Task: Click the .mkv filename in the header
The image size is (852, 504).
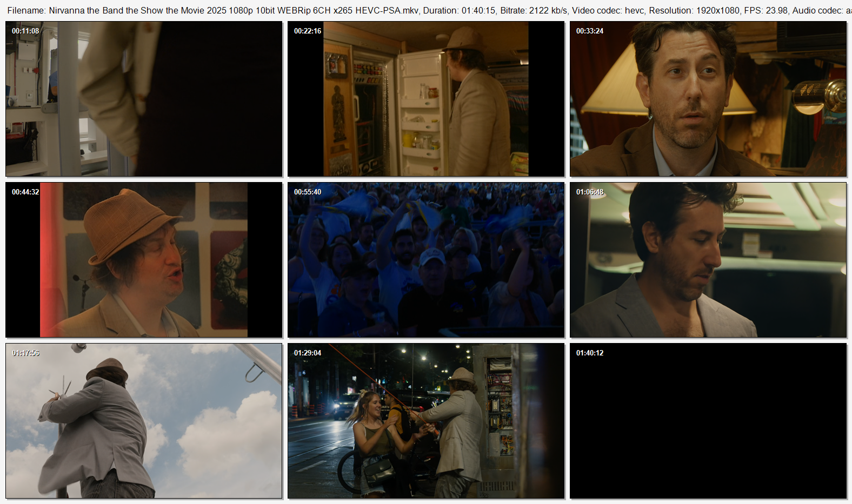Action: 234,10
